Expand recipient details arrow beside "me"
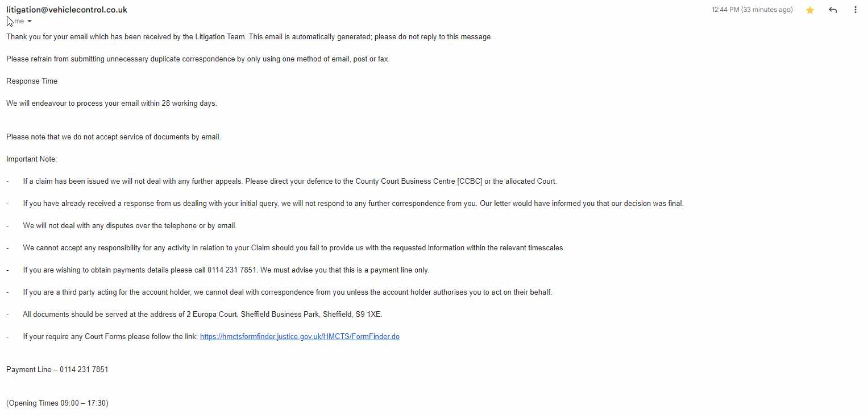This screenshot has width=868, height=417. click(30, 22)
